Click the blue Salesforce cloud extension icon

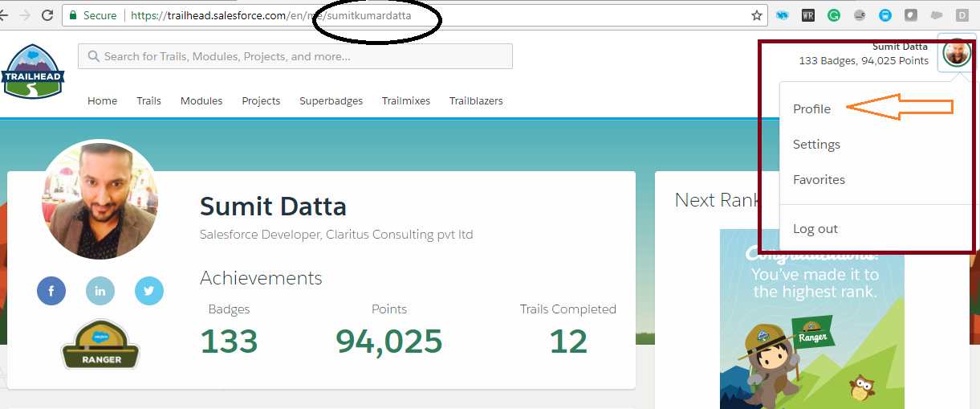[x=783, y=15]
